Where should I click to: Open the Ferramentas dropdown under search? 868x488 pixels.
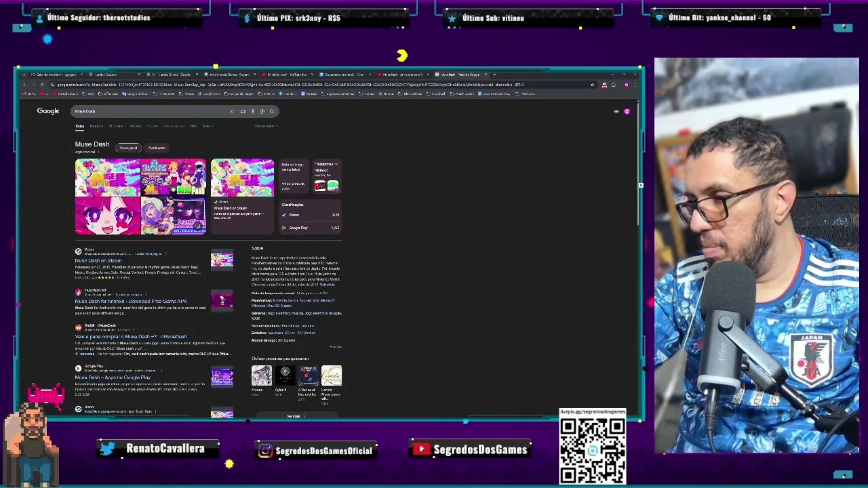click(265, 126)
